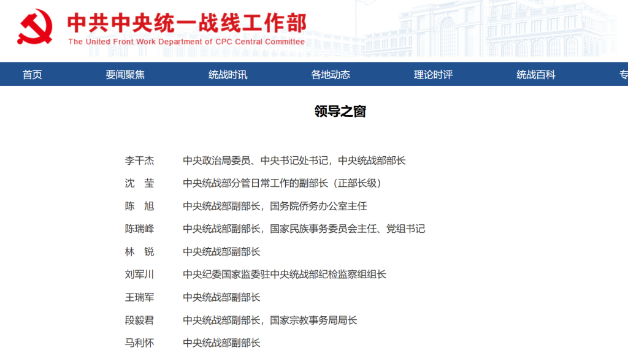Image resolution: width=628 pixels, height=364 pixels.
Task: Select the 陈旭 leader entry
Action: tap(139, 206)
